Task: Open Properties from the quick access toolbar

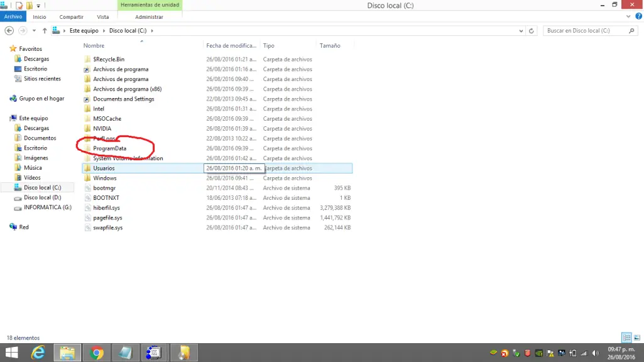Action: pos(19,5)
